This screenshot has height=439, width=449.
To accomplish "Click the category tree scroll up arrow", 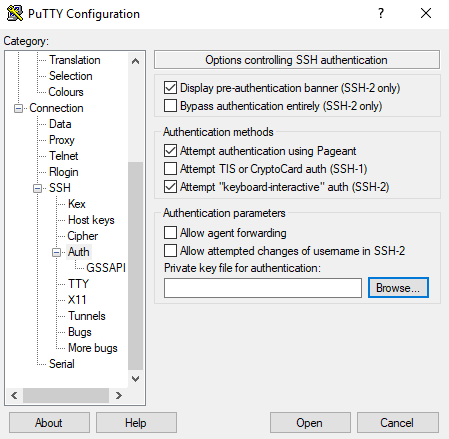I will coord(135,61).
